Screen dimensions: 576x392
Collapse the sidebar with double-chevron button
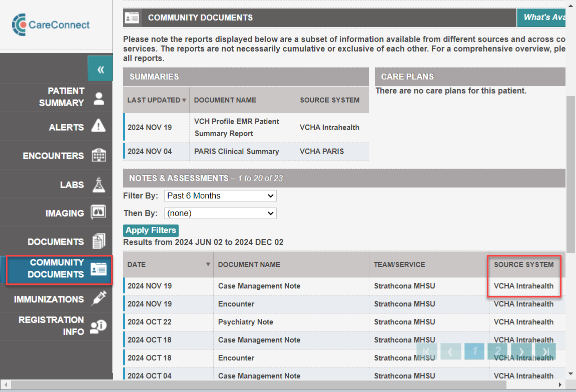click(100, 69)
